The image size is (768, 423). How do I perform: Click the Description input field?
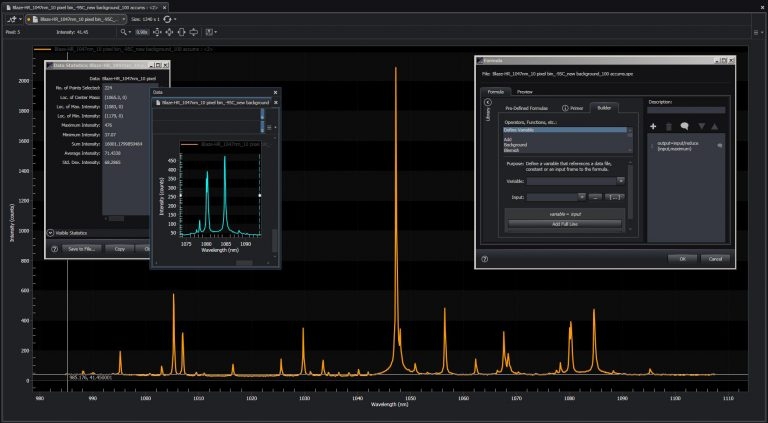(686, 111)
